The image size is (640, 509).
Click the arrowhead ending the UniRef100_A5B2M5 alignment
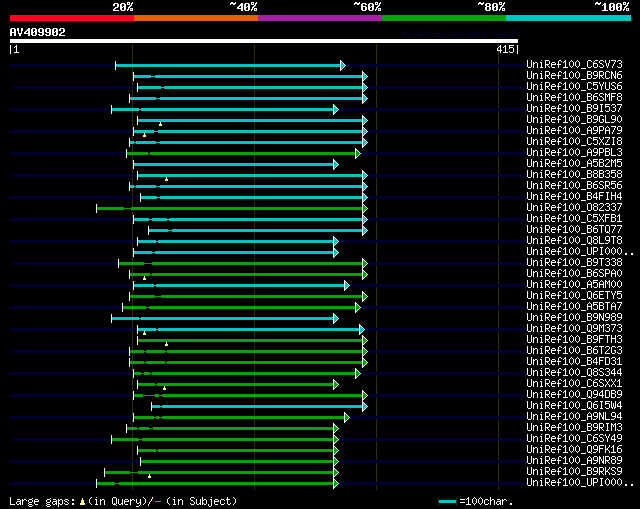tap(336, 164)
